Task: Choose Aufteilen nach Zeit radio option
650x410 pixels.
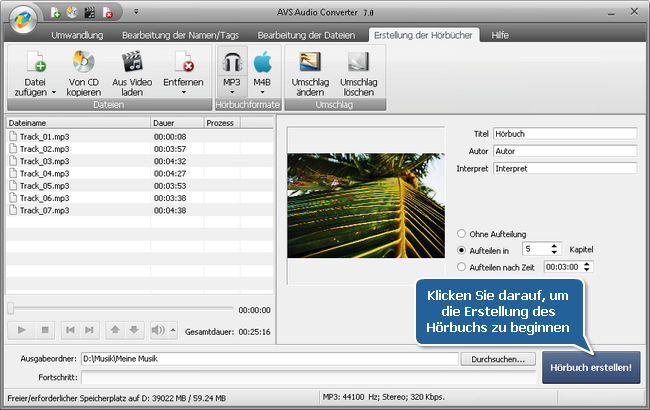Action: [461, 267]
